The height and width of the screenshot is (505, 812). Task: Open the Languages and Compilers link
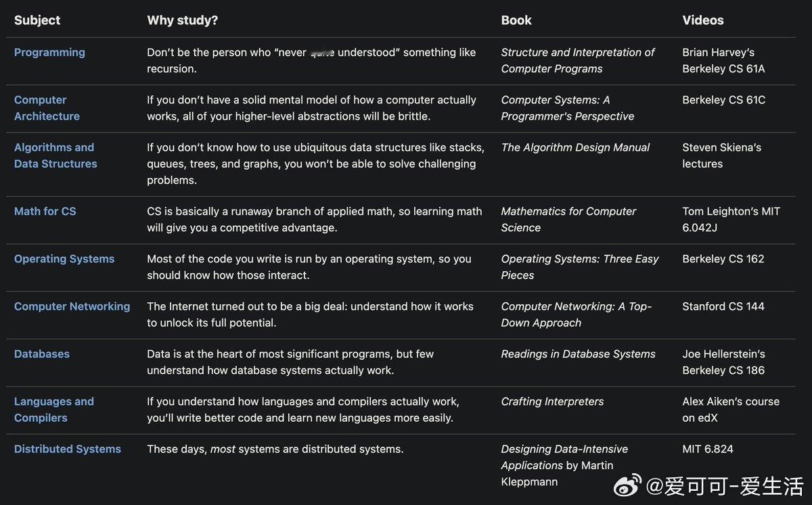pyautogui.click(x=54, y=410)
